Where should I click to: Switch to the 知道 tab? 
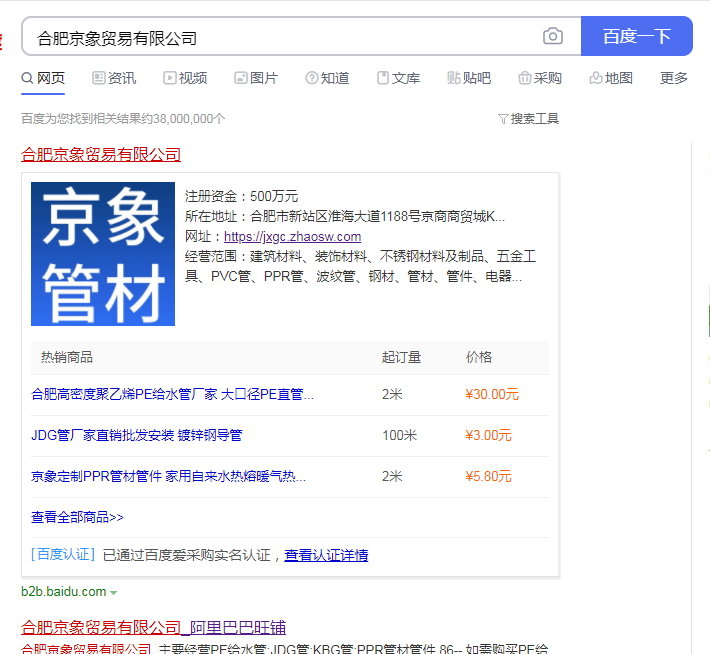(x=327, y=78)
